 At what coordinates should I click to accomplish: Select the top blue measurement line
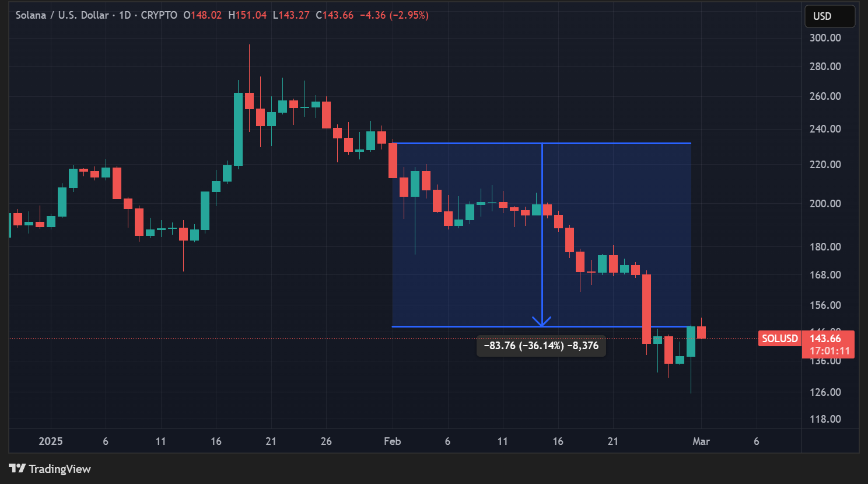(467, 143)
